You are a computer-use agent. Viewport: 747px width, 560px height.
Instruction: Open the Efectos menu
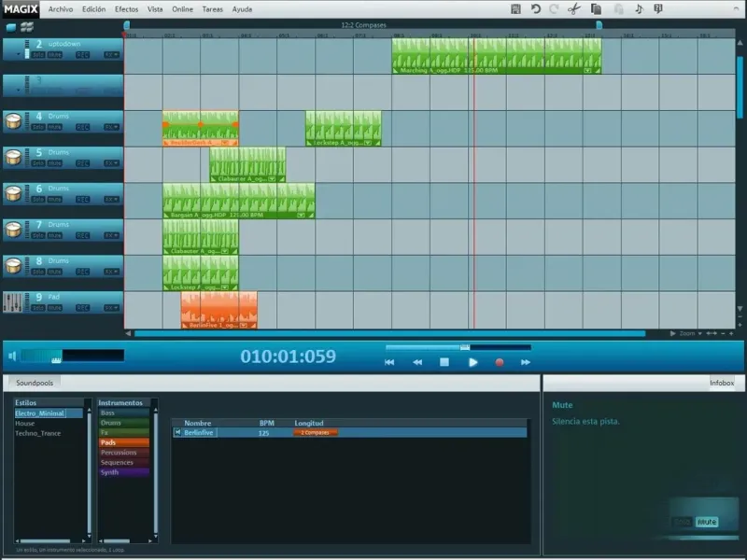[126, 9]
